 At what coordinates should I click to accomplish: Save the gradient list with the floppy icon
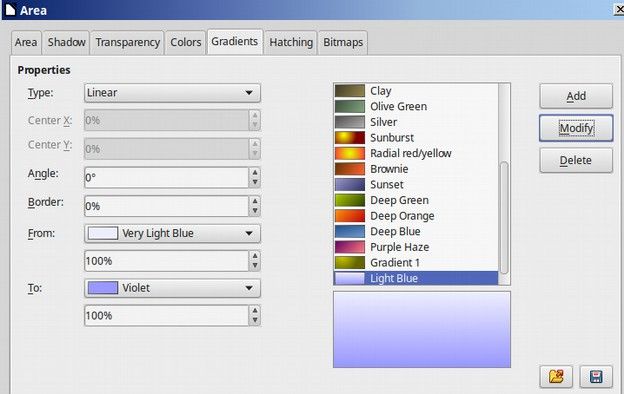(596, 376)
